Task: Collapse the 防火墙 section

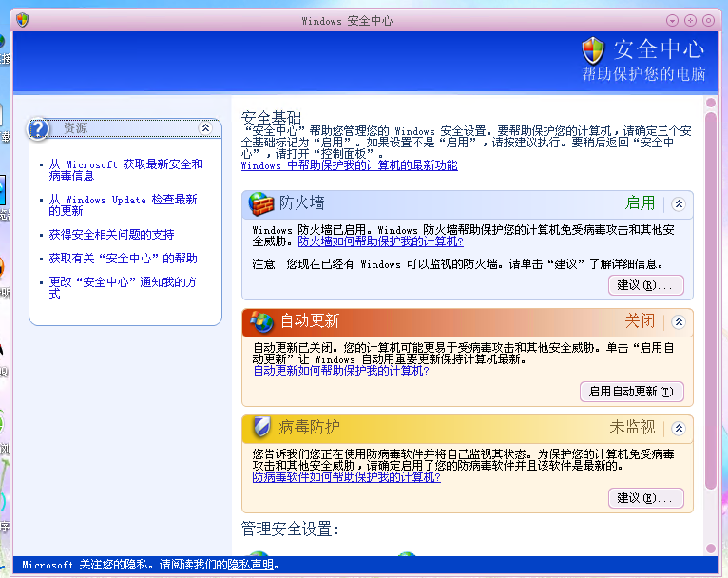Action: coord(679,203)
